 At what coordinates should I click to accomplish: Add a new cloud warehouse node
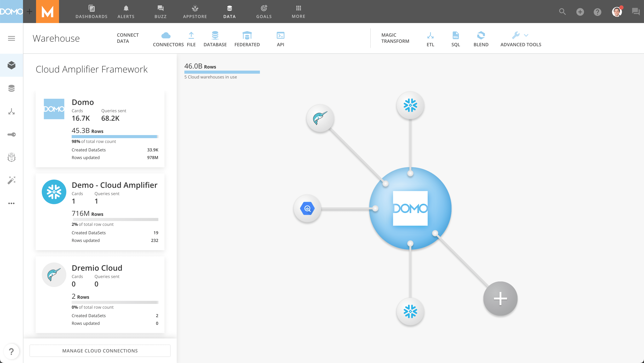coord(500,299)
